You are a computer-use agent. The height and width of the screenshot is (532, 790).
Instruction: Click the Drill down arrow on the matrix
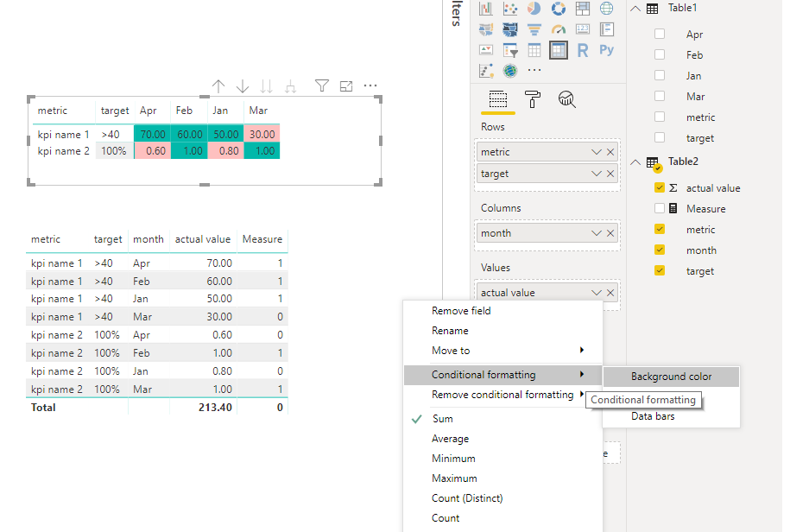tap(243, 86)
